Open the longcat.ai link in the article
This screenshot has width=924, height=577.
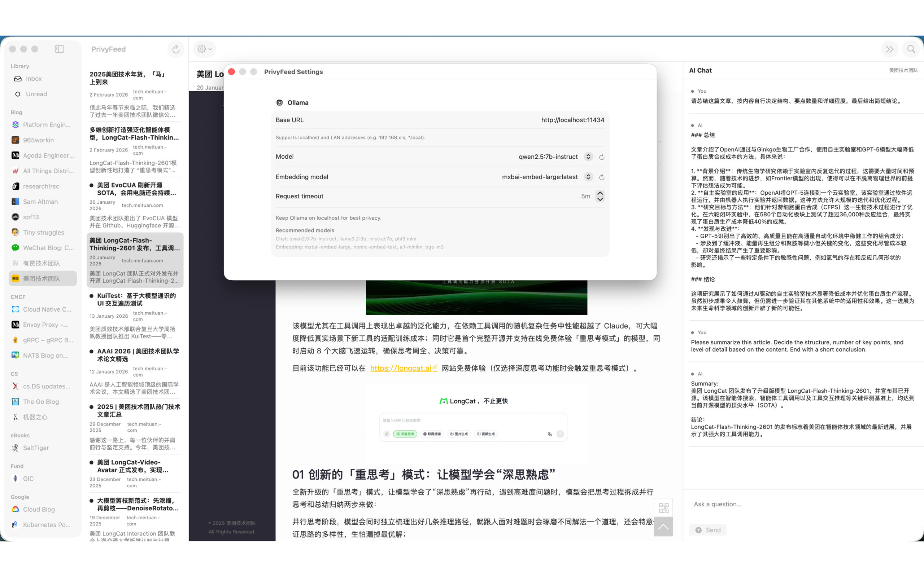[x=401, y=368]
